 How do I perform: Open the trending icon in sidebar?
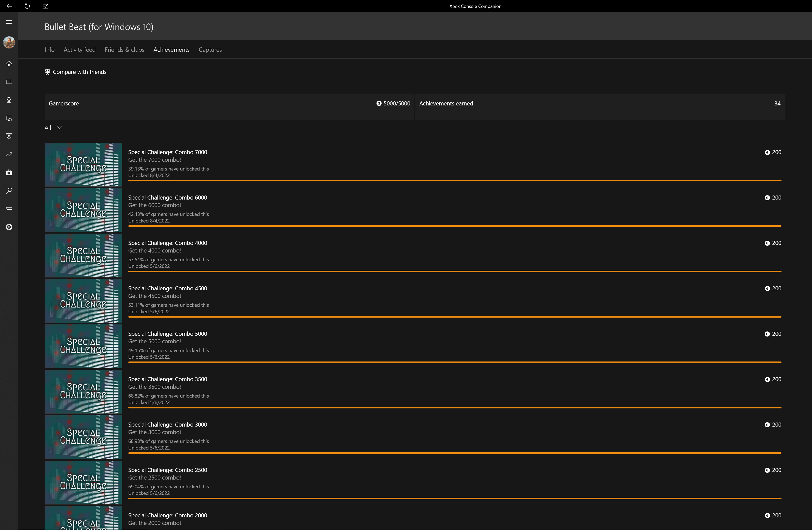9,154
